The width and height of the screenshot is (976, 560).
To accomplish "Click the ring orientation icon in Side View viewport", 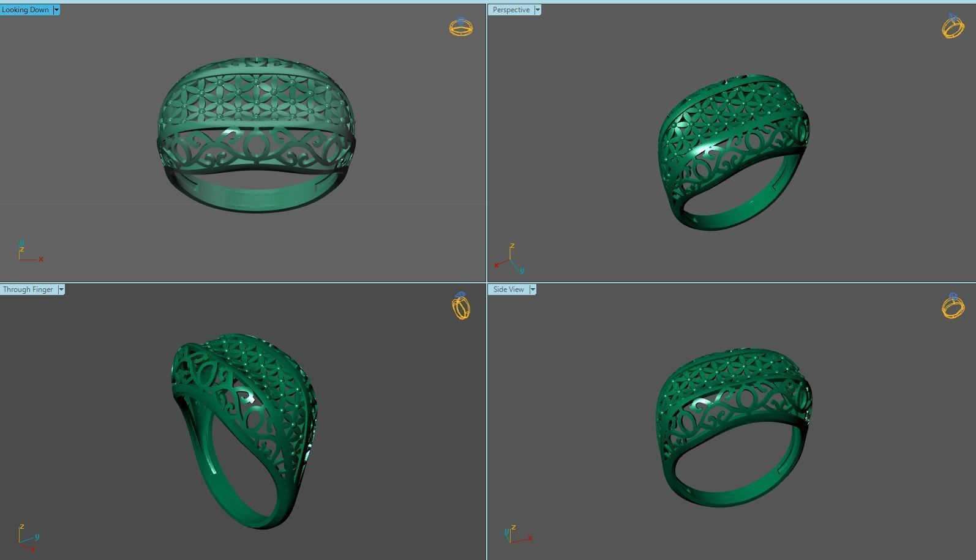I will [953, 305].
